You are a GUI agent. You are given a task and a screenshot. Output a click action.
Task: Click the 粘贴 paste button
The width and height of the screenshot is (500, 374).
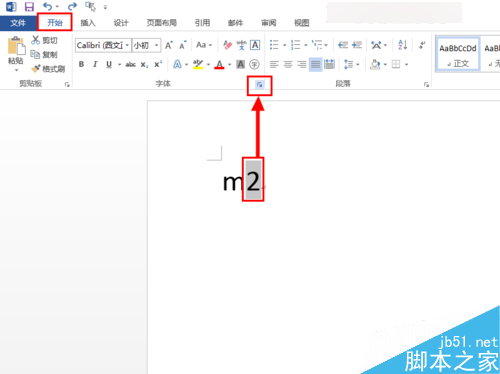[x=16, y=53]
